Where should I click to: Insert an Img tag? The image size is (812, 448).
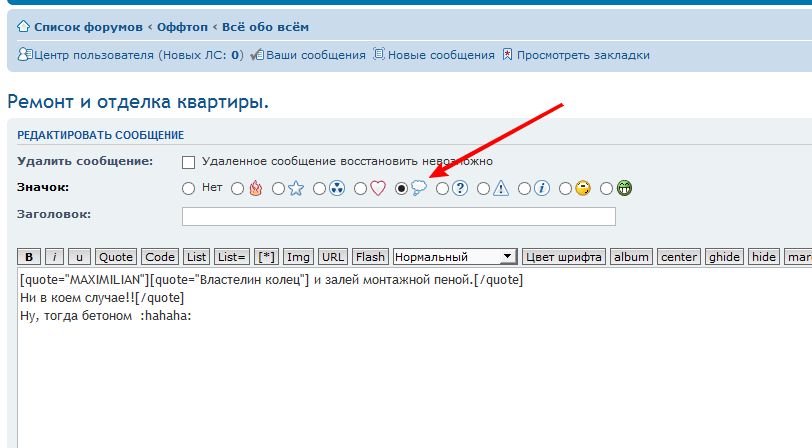tap(298, 257)
